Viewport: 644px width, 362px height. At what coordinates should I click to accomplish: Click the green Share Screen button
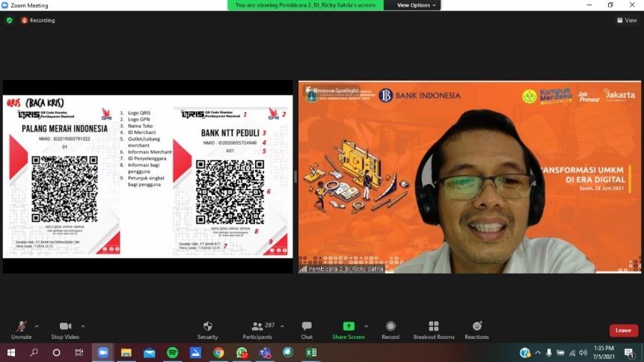[x=349, y=331]
